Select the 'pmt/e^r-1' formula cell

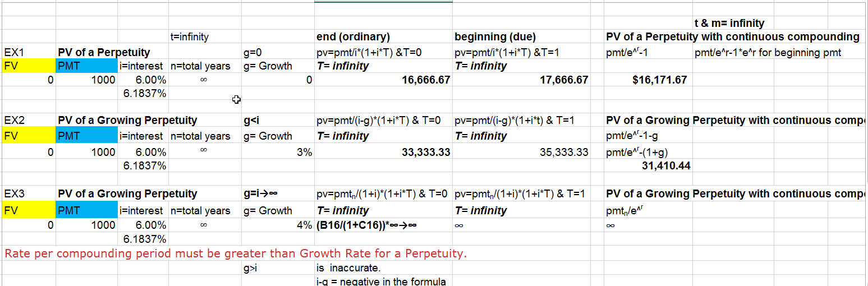click(649, 52)
